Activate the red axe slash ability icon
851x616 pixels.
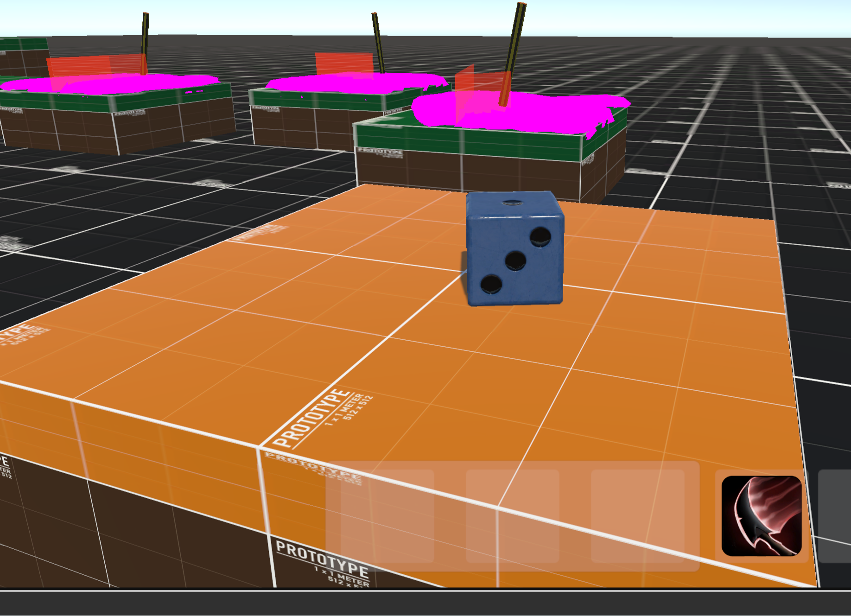[762, 516]
